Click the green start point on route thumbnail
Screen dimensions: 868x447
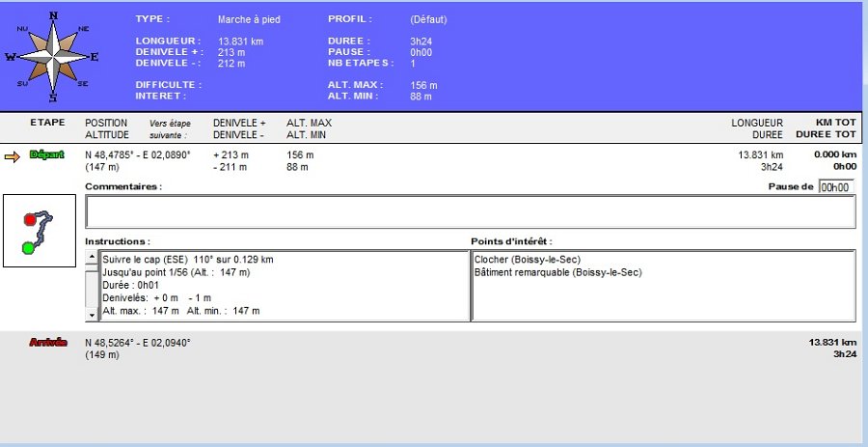click(28, 248)
